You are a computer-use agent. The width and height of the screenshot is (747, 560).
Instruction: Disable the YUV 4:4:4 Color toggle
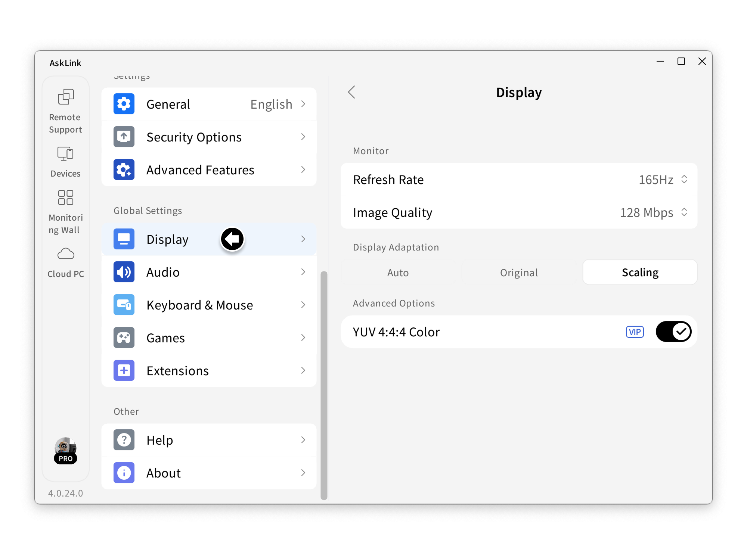tap(673, 332)
